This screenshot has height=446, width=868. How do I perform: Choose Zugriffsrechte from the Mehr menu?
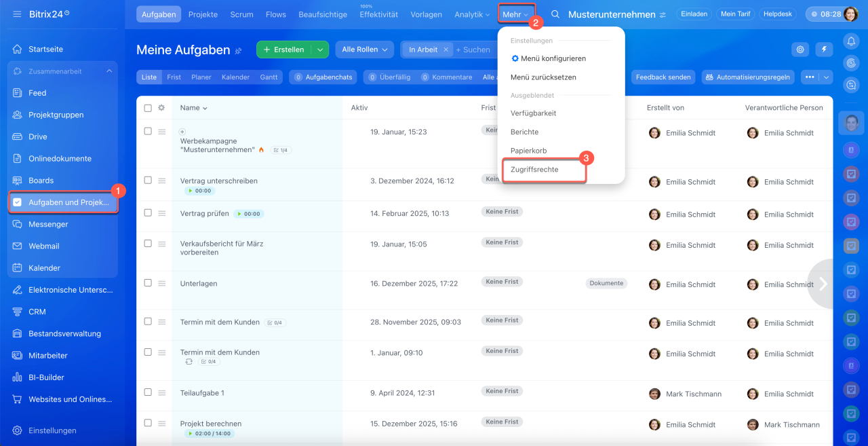[534, 170]
